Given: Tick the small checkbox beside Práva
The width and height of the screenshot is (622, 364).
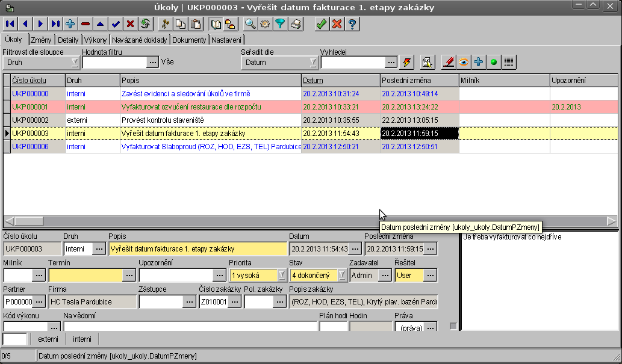Looking at the screenshot, I should click(x=453, y=327).
